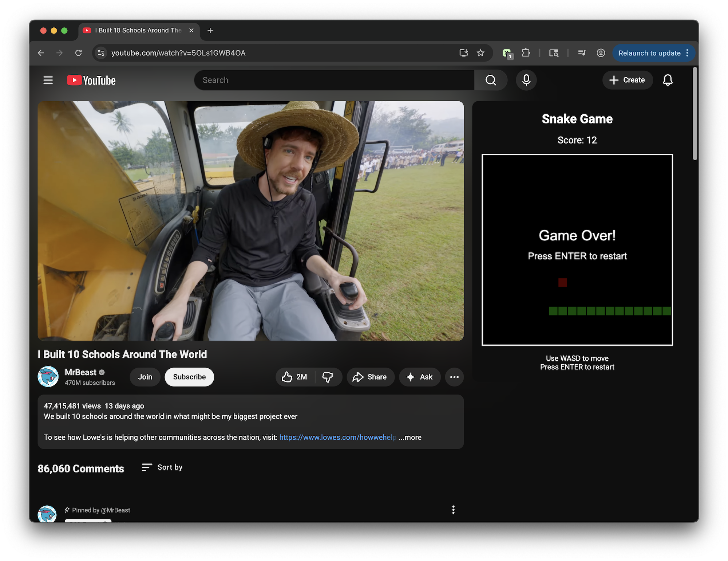The width and height of the screenshot is (728, 561).
Task: Start voice search with microphone icon
Action: tap(526, 80)
